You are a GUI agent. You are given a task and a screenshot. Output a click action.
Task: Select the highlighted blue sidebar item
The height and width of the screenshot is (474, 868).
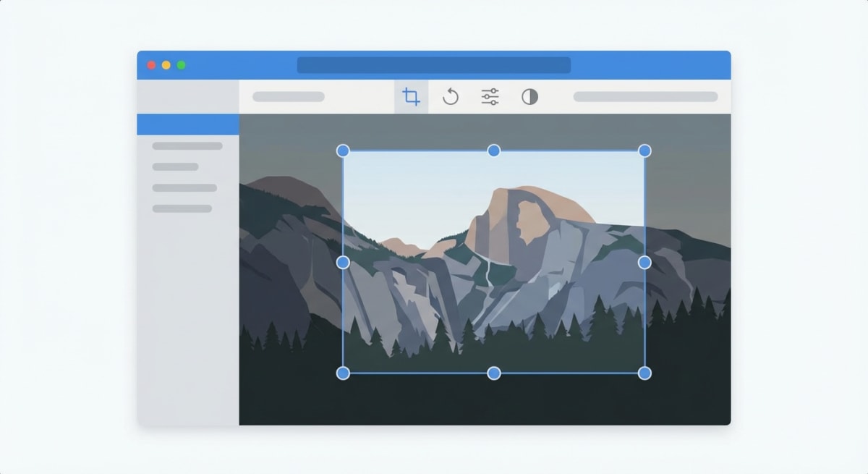coord(187,124)
